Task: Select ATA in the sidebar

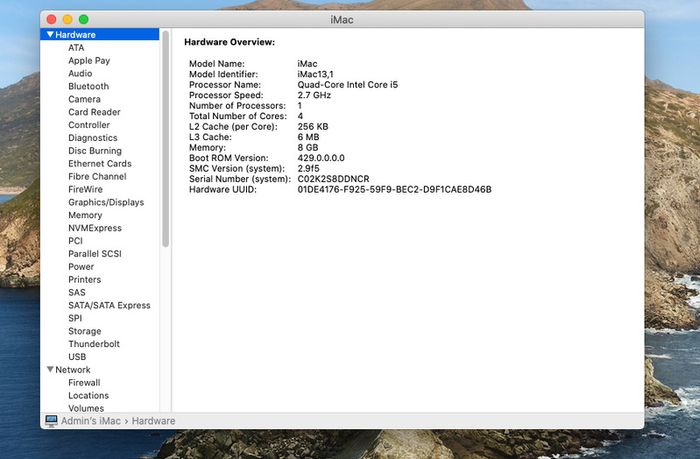Action: click(76, 47)
